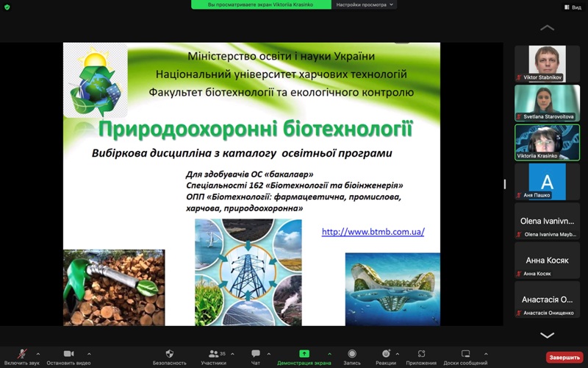The width and height of the screenshot is (588, 368).
Task: Click the green encryption shield icon
Action: [x=7, y=7]
